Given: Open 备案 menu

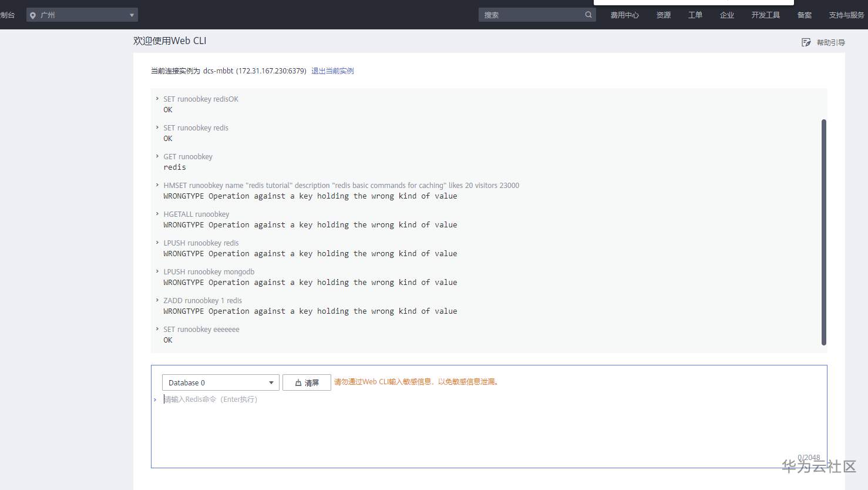Looking at the screenshot, I should (805, 15).
